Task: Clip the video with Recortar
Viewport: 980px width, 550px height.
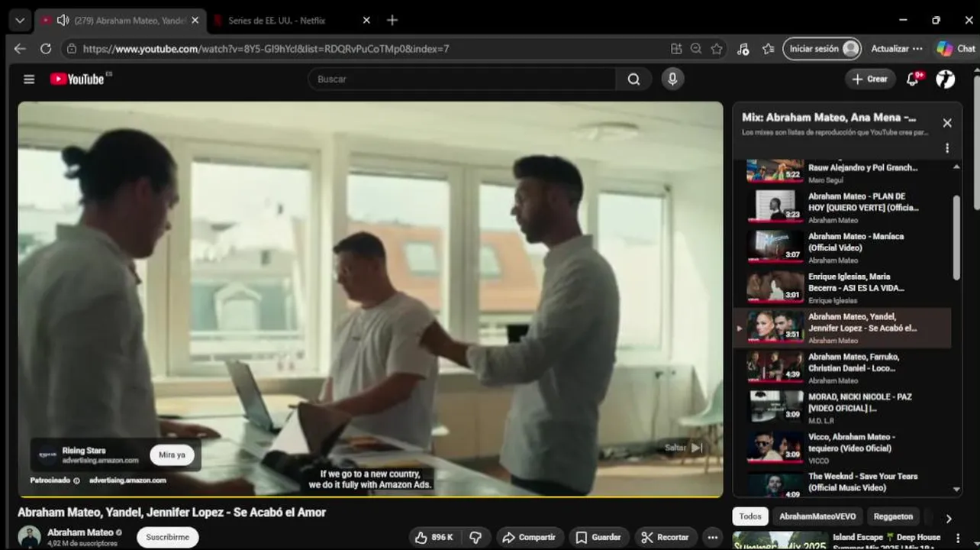Action: pyautogui.click(x=665, y=537)
